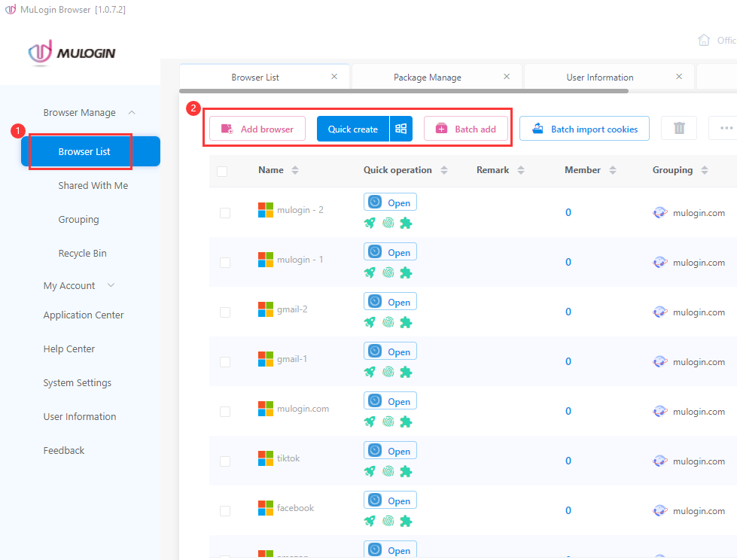
Task: Click rocket icon in gmail-1 row
Action: coord(370,372)
